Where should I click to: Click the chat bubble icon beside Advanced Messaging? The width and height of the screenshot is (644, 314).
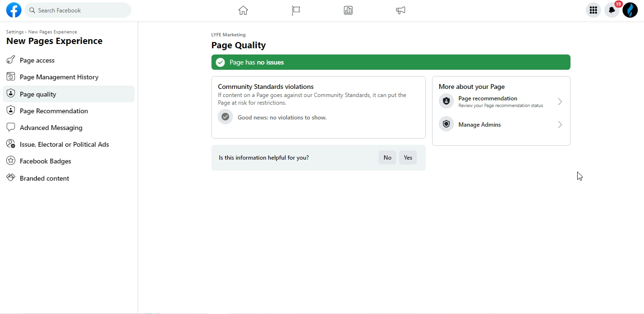pos(11,127)
